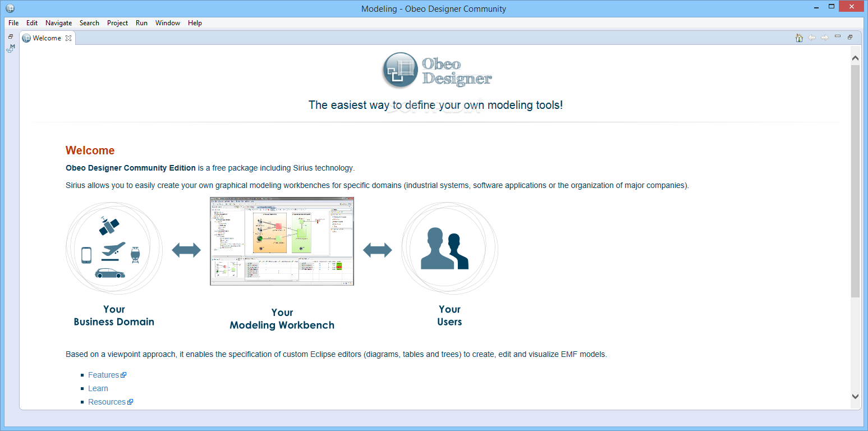Screen dimensions: 868x431
Task: Click the tagline 'The easiest way to define'
Action: (x=435, y=105)
